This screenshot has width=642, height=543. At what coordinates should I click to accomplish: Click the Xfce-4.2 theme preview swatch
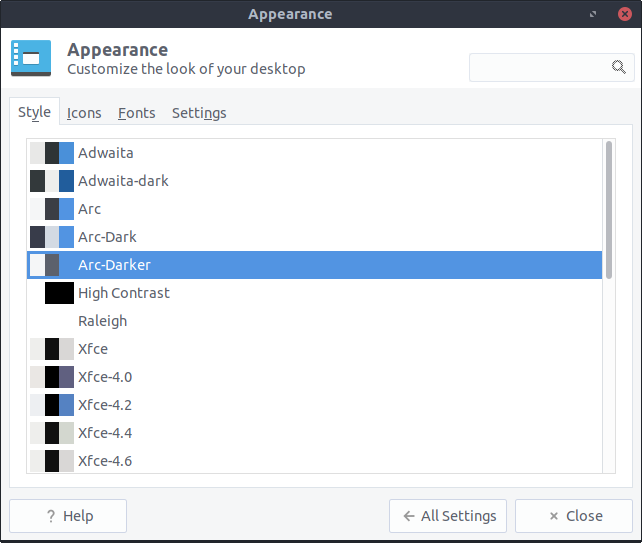pos(52,405)
